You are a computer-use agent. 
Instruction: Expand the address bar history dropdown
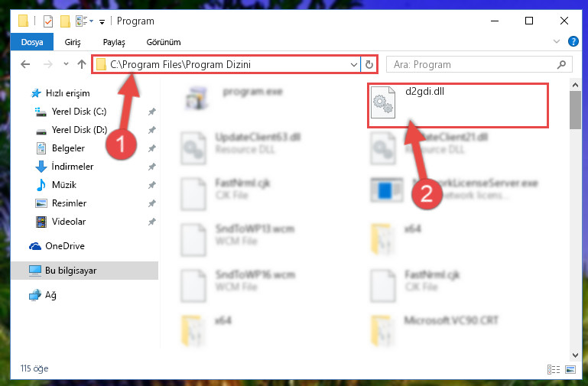(x=353, y=64)
